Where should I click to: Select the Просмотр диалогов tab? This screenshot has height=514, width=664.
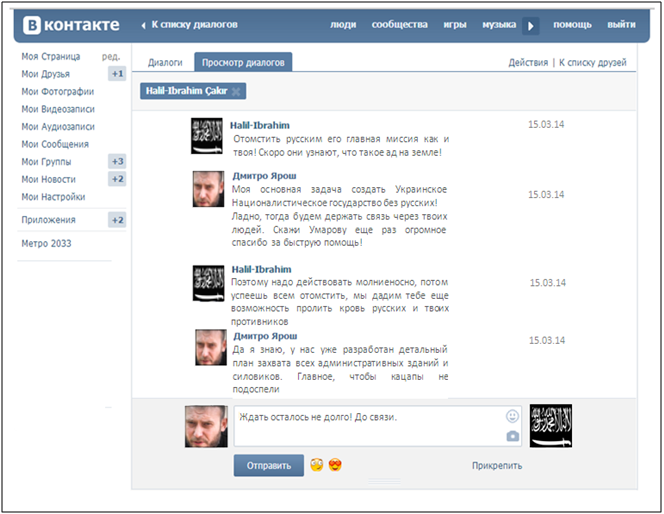[x=243, y=63]
